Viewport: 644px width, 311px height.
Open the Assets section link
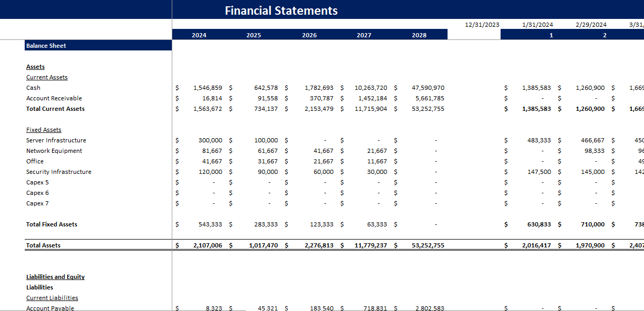[x=35, y=67]
